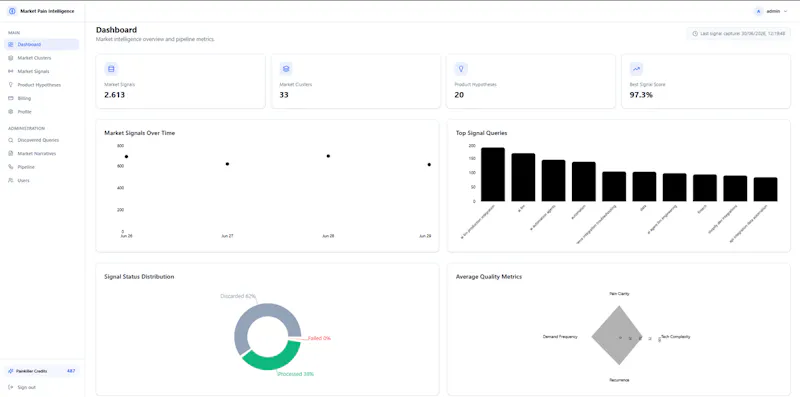Open the Painkiller Credits balance
The height and width of the screenshot is (397, 800).
point(41,371)
